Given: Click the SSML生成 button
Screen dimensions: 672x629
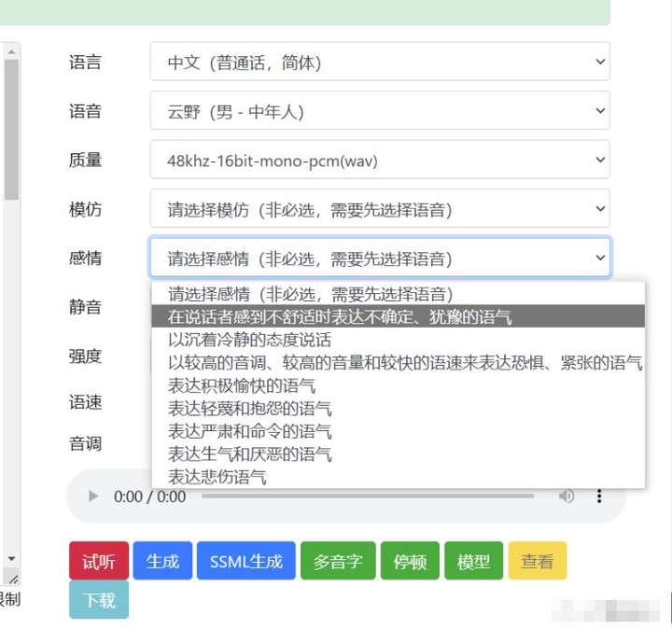Looking at the screenshot, I should 246,561.
